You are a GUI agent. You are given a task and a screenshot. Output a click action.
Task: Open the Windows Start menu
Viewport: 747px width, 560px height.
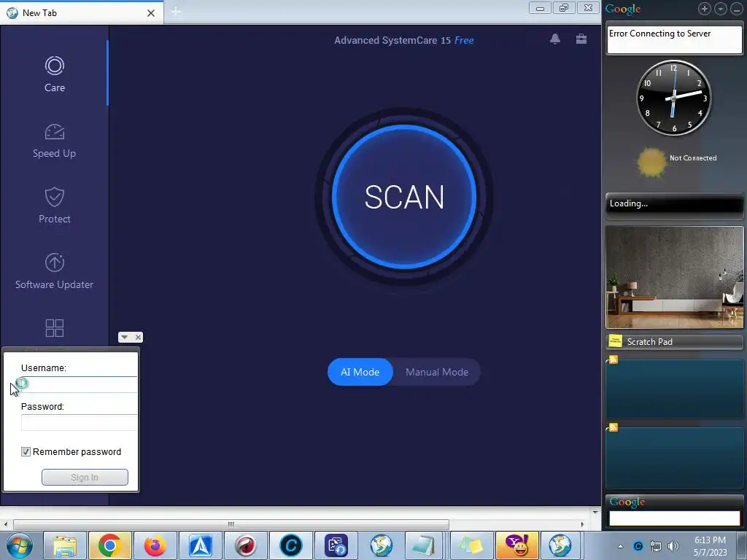pos(19,545)
